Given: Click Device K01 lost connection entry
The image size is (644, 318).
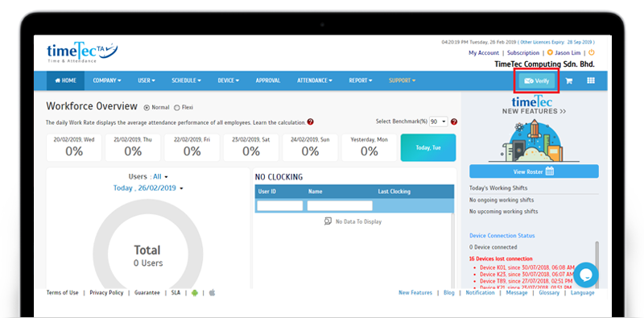Looking at the screenshot, I should pyautogui.click(x=527, y=267).
